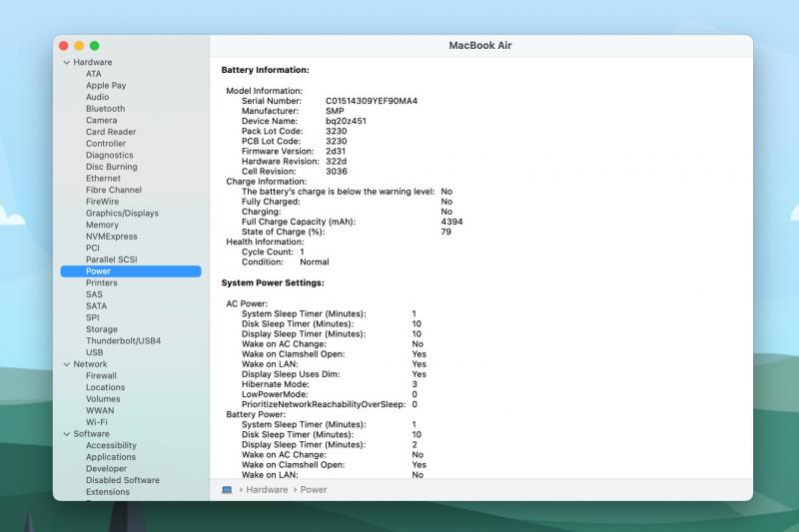The image size is (799, 532).
Task: Click the computer icon in path bar
Action: [227, 490]
